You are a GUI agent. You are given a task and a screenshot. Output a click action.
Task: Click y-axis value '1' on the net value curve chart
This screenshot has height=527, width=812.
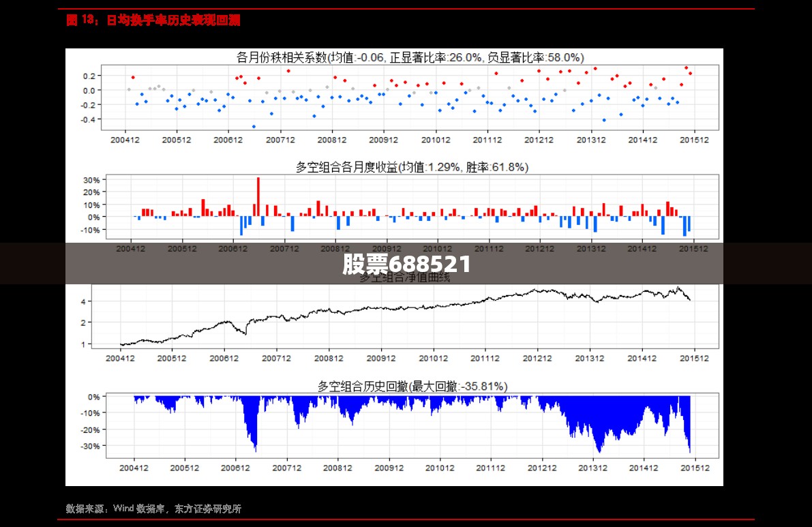(83, 344)
